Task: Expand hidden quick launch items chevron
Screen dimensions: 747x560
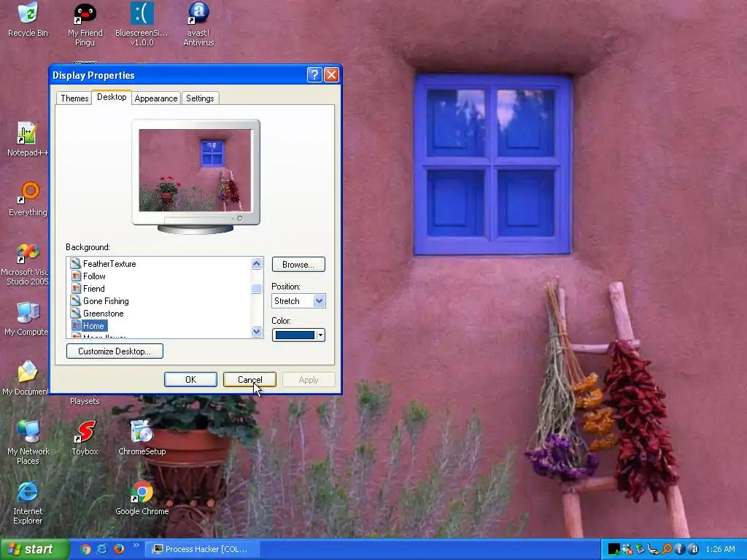Action: 136,545
